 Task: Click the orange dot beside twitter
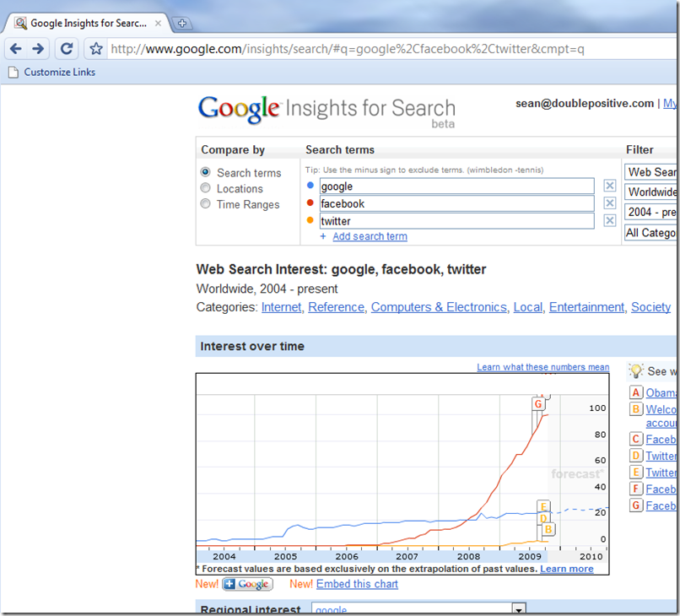point(310,220)
